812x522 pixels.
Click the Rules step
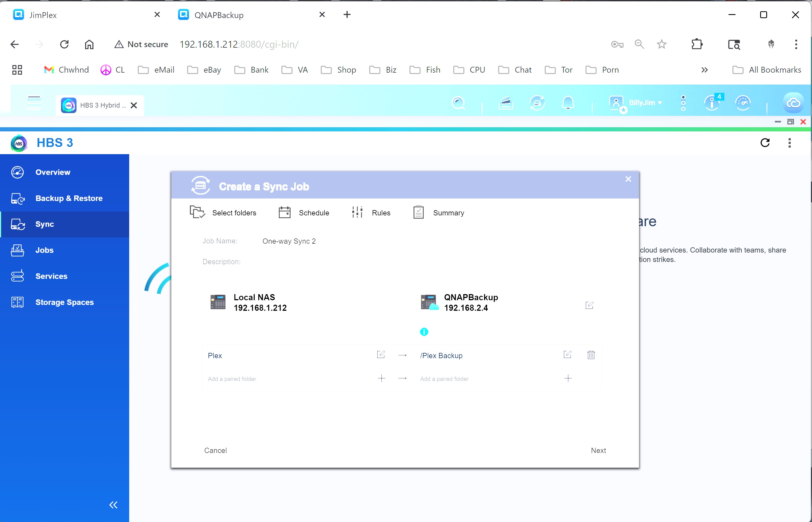[371, 213]
